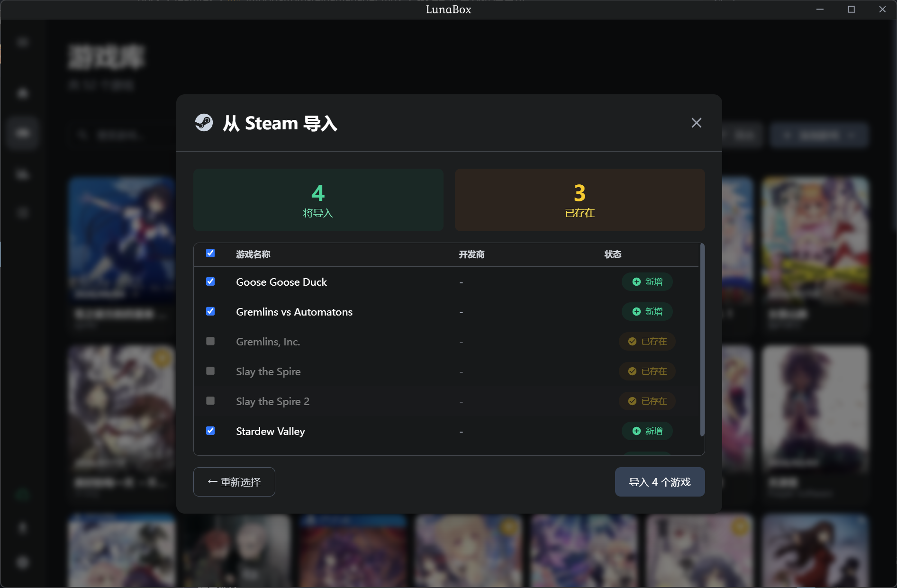Click the game list vertical scrollbar
Screen dimensions: 897x588
pyautogui.click(x=702, y=340)
